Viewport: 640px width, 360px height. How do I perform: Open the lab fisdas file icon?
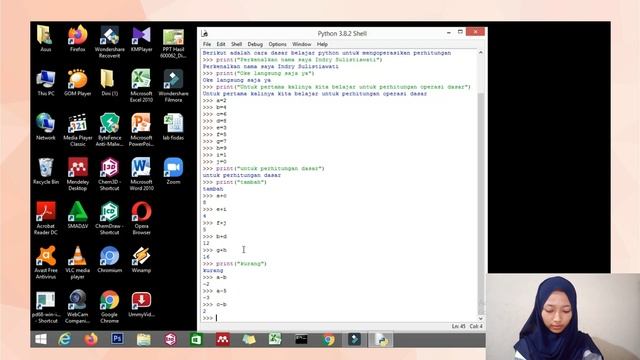point(173,127)
